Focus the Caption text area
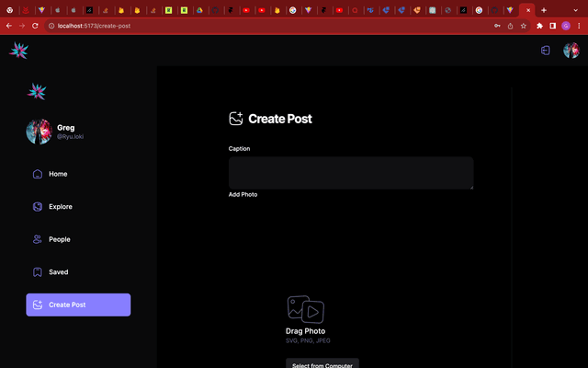This screenshot has width=588, height=368. point(351,173)
